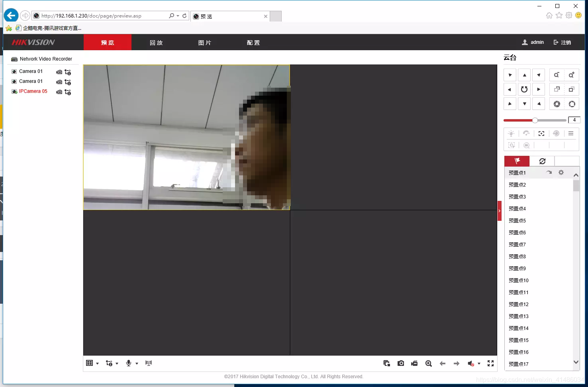Enable digital zoom magnifier
The image size is (588, 387).
click(x=429, y=363)
